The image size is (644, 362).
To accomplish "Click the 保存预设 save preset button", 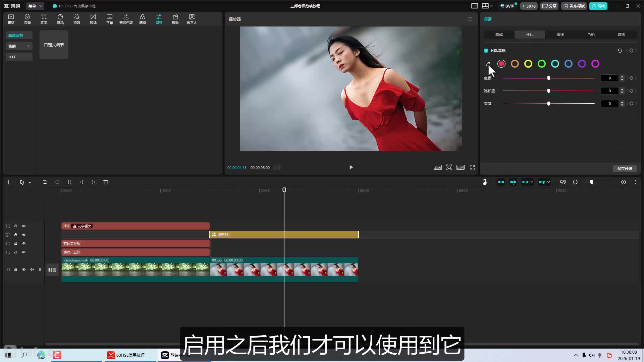I will [625, 169].
